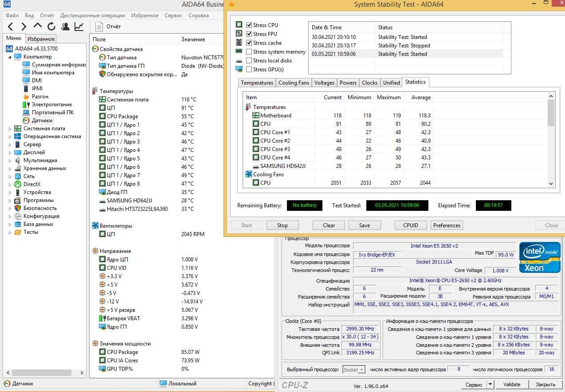Select Имя компьютера tree item
The width and height of the screenshot is (565, 392).
coord(53,73)
